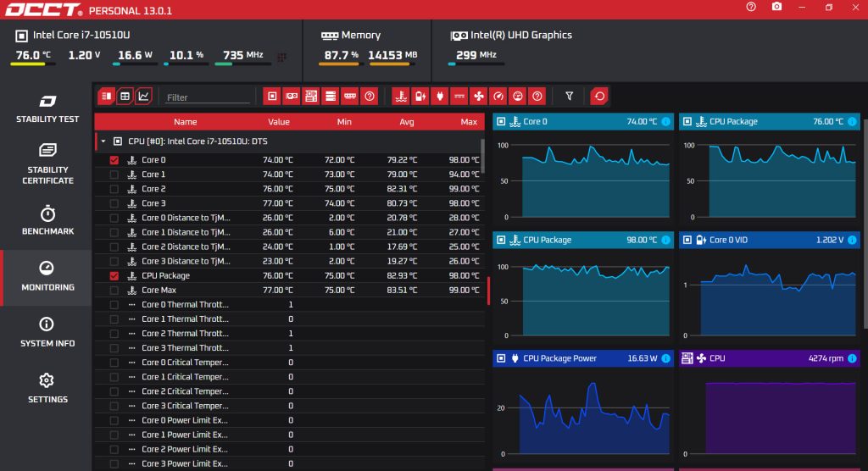Click the CPU 76.0 °C temperature readout
The height and width of the screenshot is (471, 868).
33,55
